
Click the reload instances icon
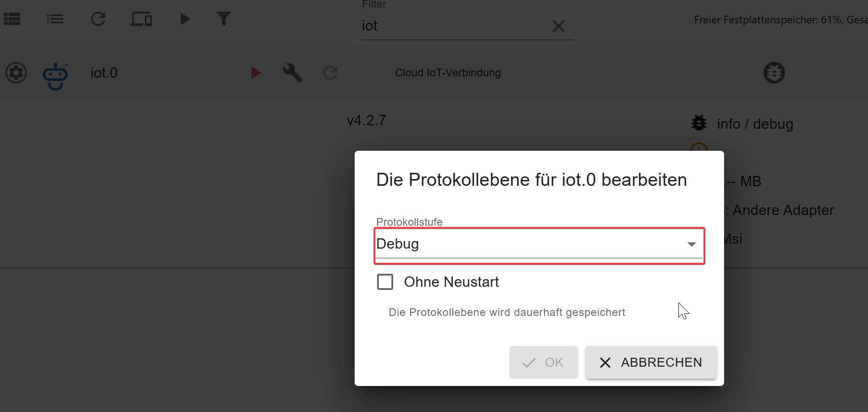[98, 19]
